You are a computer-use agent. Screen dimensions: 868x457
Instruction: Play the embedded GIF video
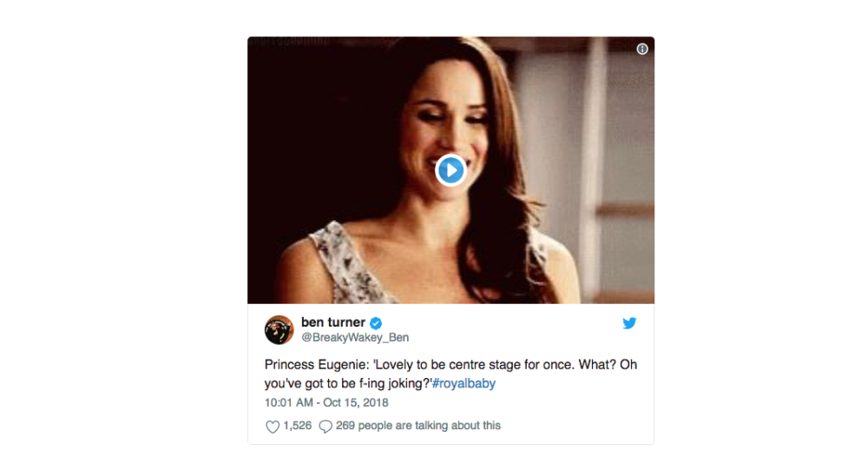tap(450, 170)
